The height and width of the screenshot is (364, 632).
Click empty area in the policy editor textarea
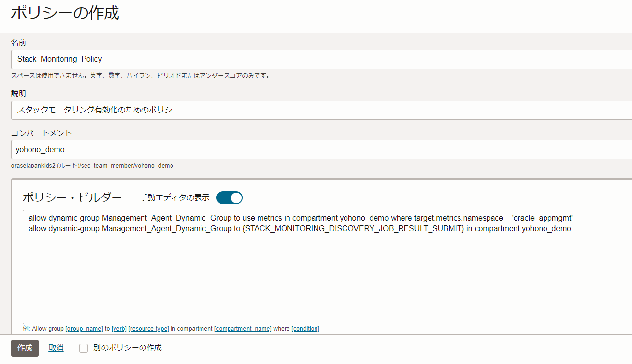click(319, 280)
